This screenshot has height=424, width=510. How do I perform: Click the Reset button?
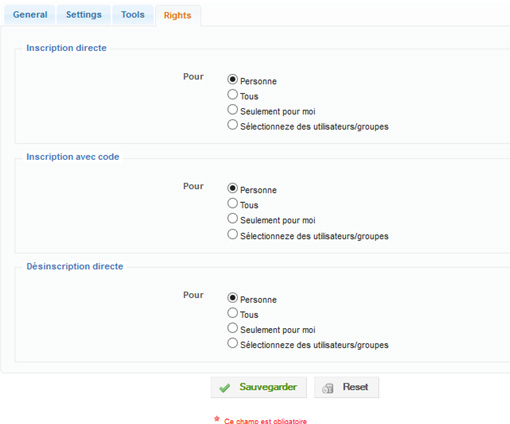pos(346,387)
